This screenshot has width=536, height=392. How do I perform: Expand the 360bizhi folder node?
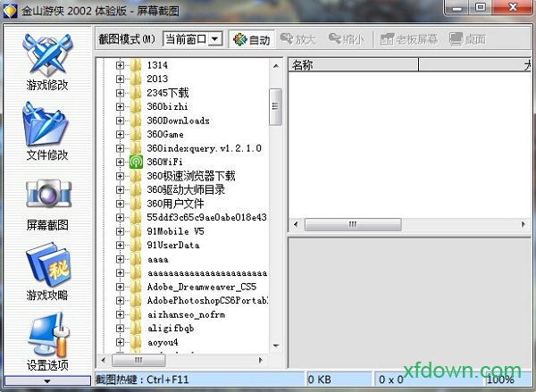[x=120, y=106]
